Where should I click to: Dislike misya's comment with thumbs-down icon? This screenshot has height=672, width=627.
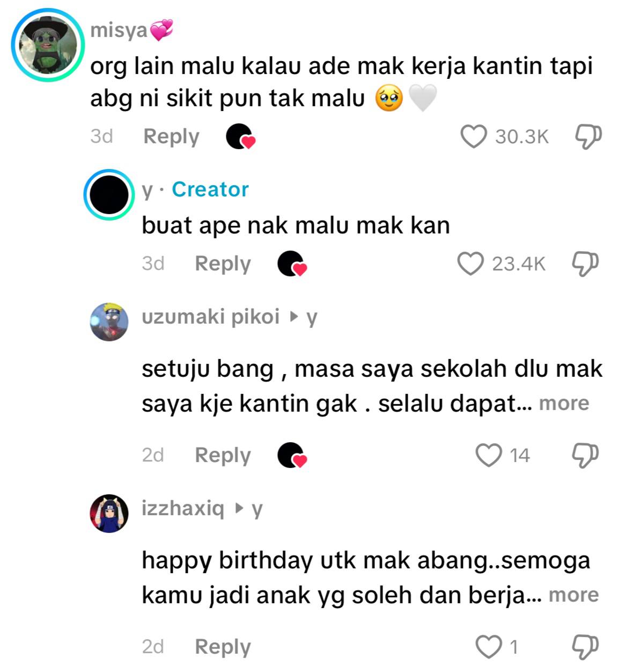(x=588, y=137)
